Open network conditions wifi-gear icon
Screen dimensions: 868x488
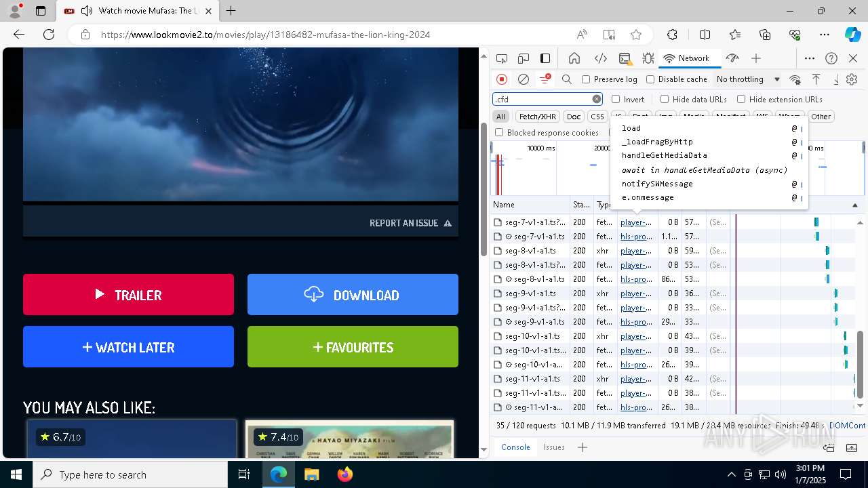click(x=795, y=79)
